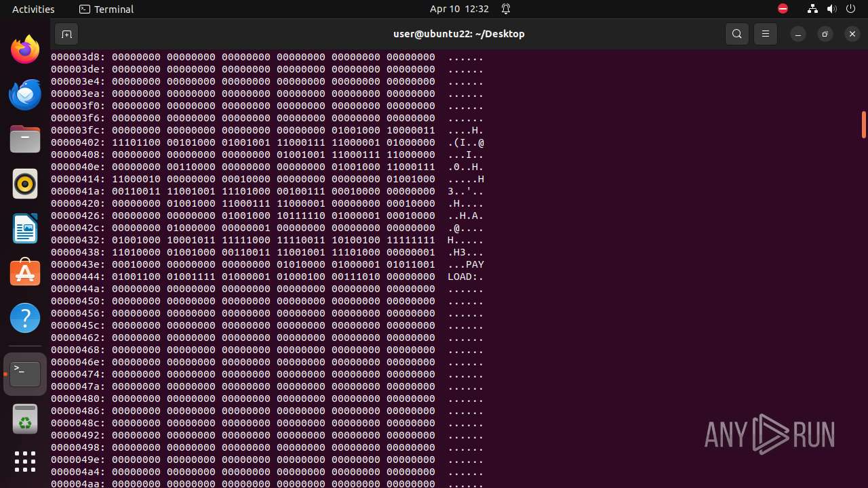Select the address '000003fc:'
Viewport: 868px width, 488px height.
pyautogui.click(x=78, y=130)
